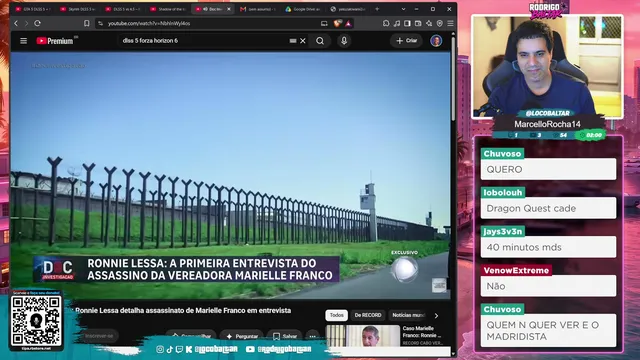Image resolution: width=640 pixels, height=360 pixels.
Task: Open the tab search dropdown arrow
Action: 403,9
